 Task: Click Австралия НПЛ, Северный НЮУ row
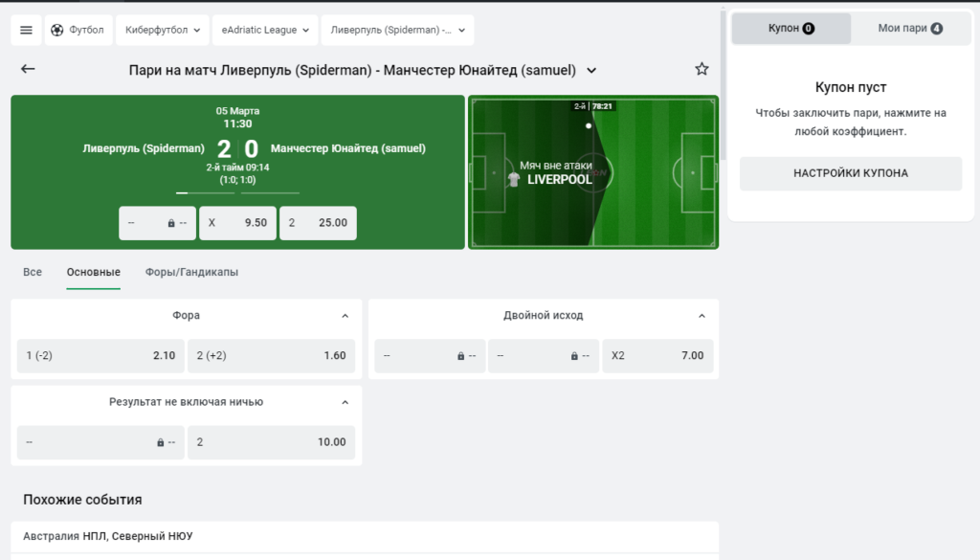tap(365, 536)
